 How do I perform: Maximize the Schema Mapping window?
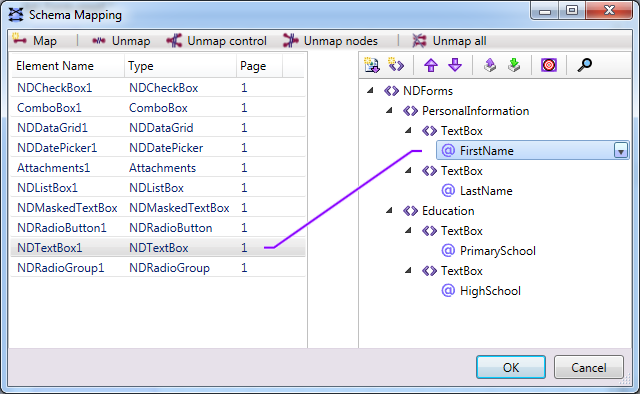click(x=572, y=10)
